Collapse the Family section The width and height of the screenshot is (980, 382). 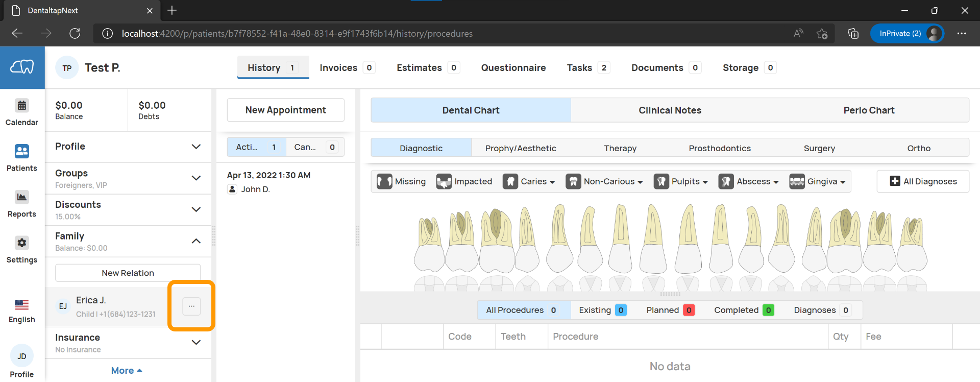pyautogui.click(x=196, y=241)
